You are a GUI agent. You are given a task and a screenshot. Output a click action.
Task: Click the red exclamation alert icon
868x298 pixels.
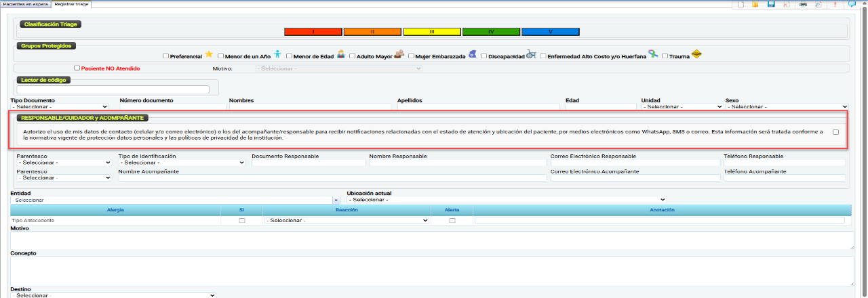[x=835, y=4]
